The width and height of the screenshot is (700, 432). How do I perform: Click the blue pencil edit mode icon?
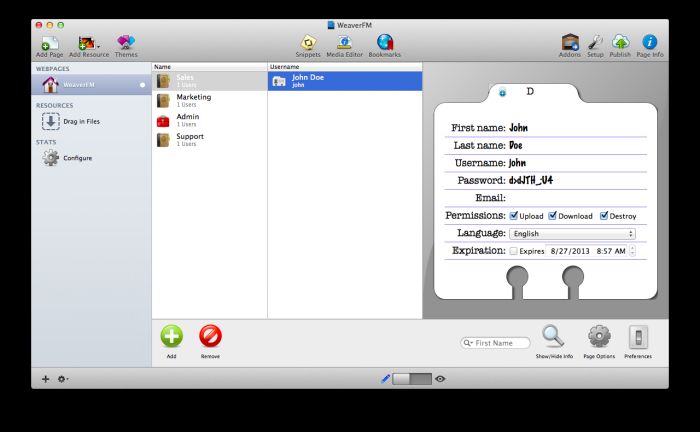click(x=385, y=379)
